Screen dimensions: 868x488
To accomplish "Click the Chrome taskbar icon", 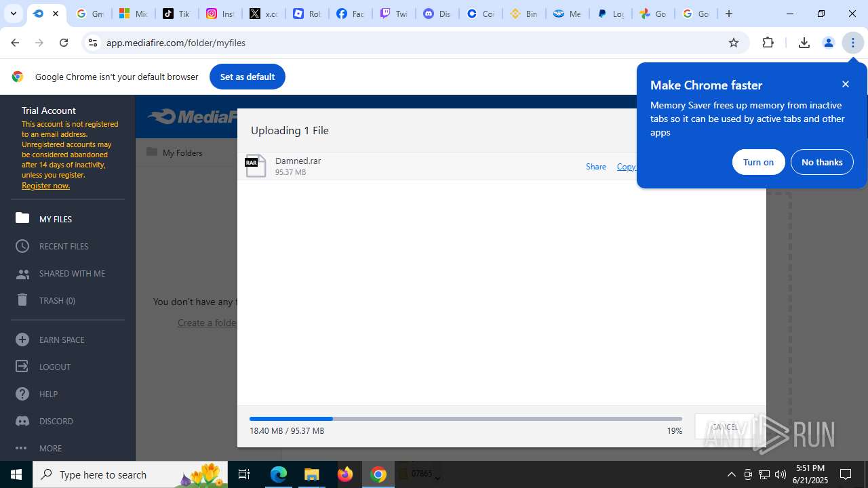I will 378,474.
